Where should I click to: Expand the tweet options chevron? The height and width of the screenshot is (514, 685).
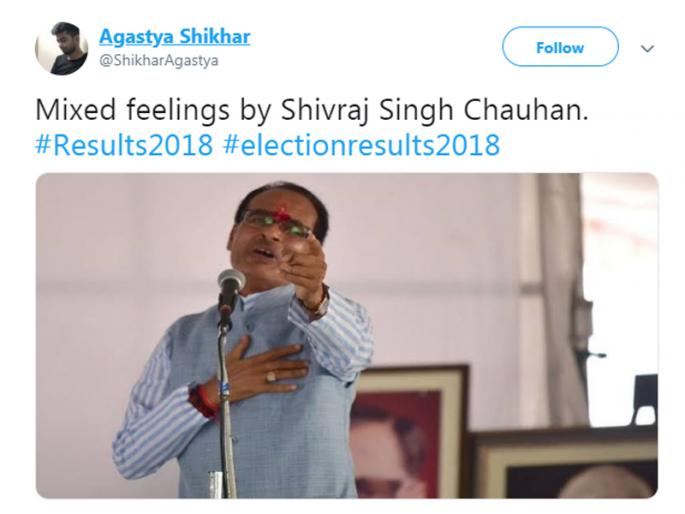point(647,48)
